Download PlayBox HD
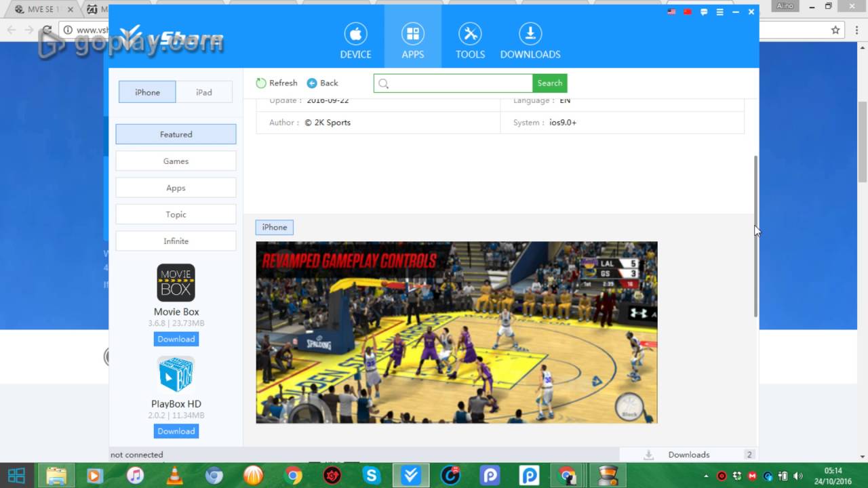Image resolution: width=868 pixels, height=488 pixels. coord(176,431)
